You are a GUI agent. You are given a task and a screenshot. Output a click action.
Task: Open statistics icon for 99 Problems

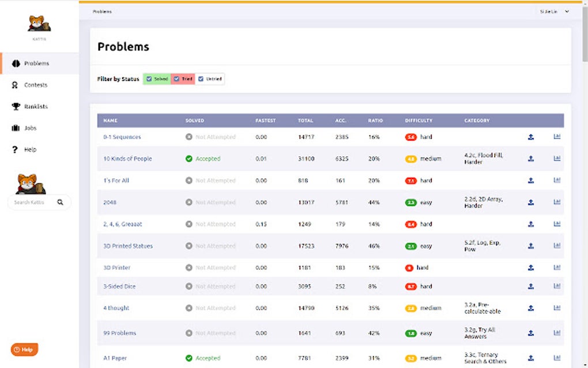557,332
